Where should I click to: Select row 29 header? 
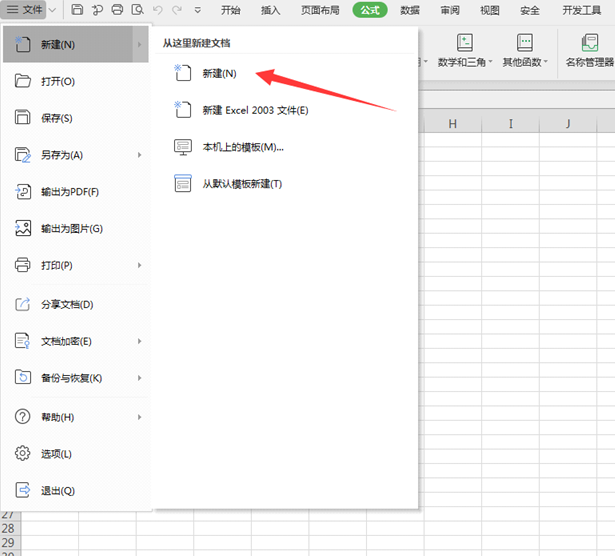(x=8, y=543)
